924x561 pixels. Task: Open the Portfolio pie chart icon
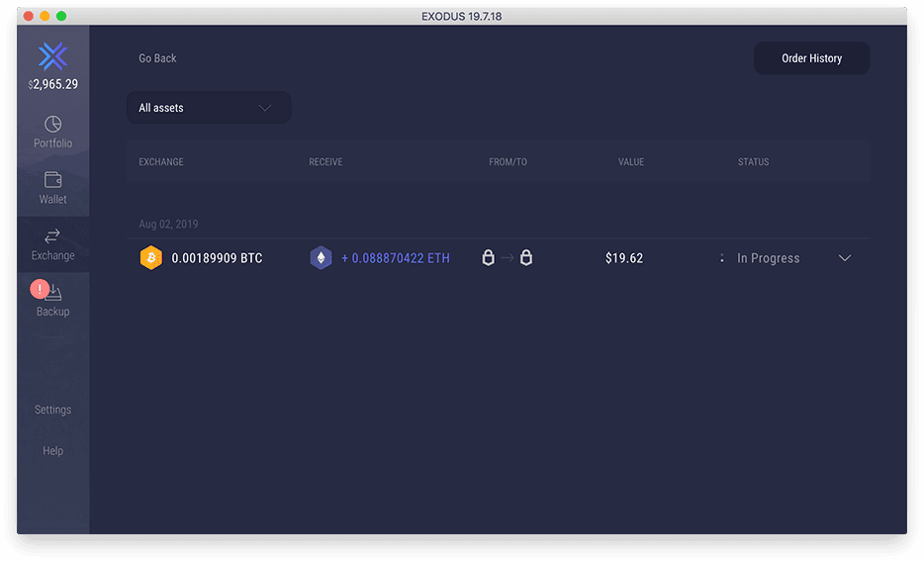pyautogui.click(x=53, y=124)
